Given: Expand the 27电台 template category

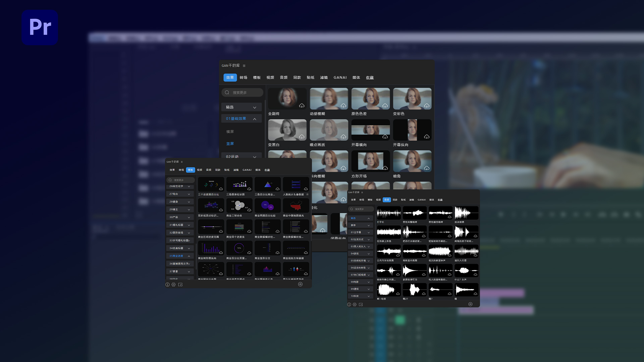Looking at the screenshot, I should [x=189, y=194].
